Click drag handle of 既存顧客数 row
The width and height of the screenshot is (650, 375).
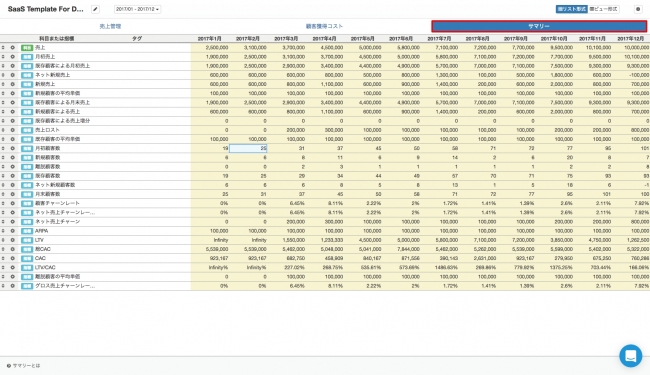3,176
